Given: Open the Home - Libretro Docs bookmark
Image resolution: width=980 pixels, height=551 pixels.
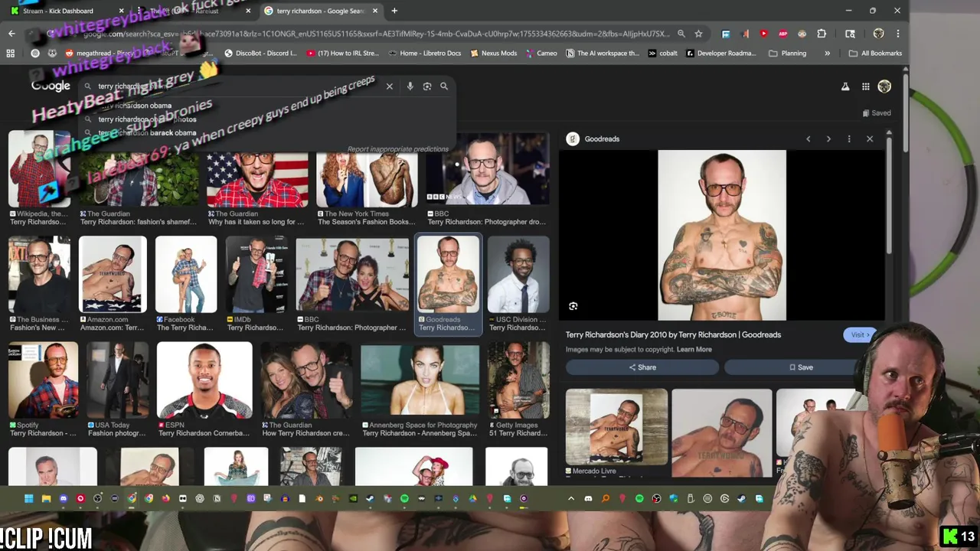Looking at the screenshot, I should (x=425, y=54).
